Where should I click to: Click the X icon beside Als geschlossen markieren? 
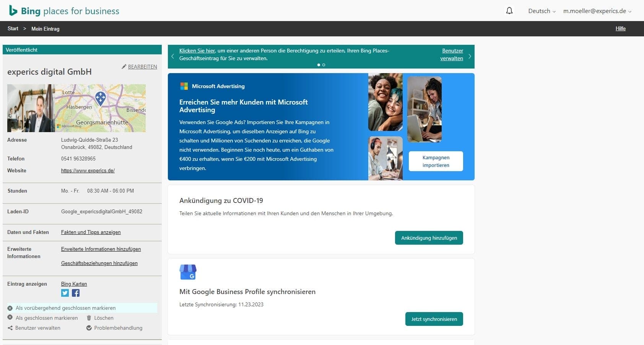point(10,317)
